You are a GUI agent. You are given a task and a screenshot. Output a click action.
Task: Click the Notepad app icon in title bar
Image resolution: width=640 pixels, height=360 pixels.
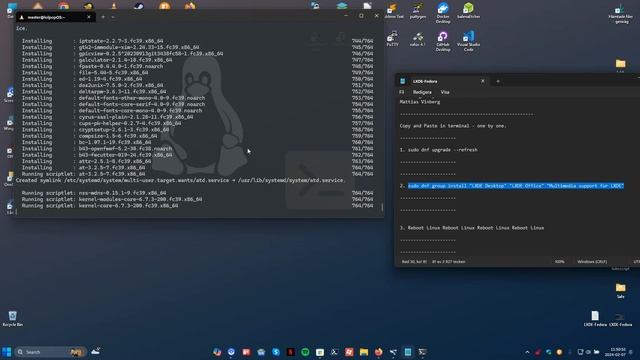[402, 81]
